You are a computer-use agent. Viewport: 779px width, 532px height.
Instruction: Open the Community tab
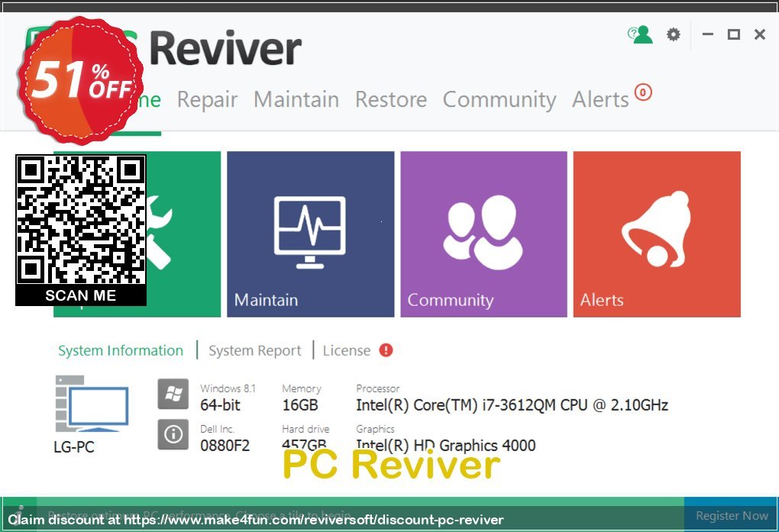[x=499, y=99]
